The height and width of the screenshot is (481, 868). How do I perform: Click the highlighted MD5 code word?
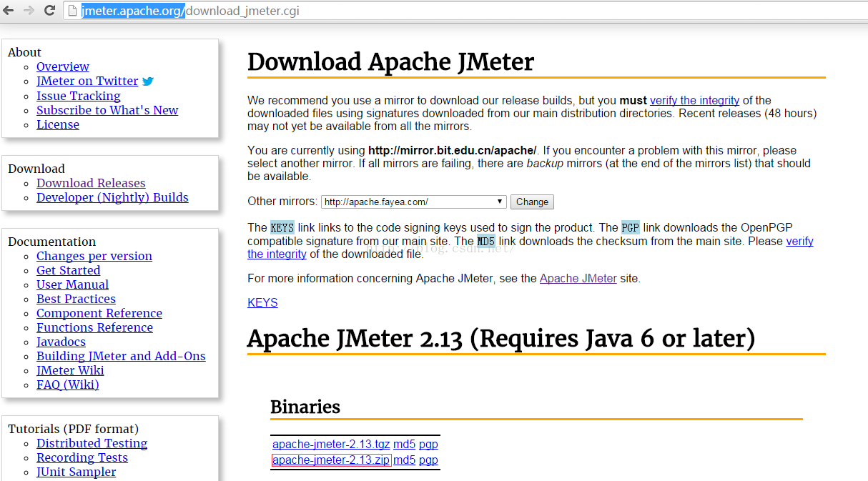point(486,242)
